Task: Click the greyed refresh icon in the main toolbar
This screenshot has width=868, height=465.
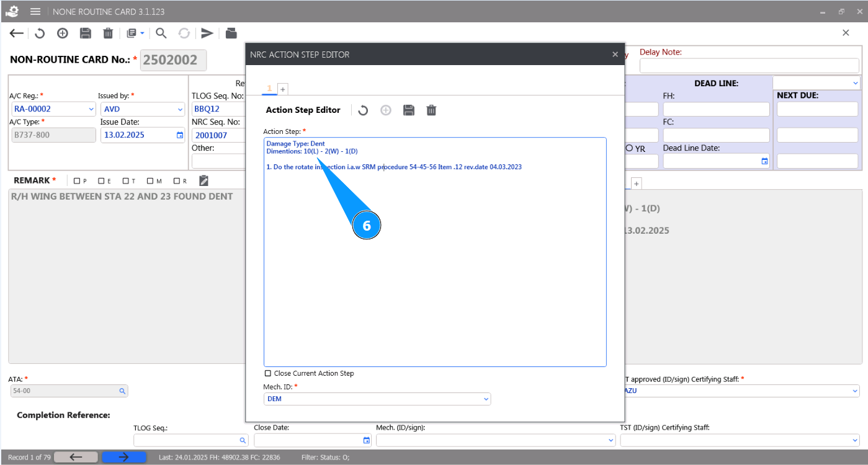Action: click(184, 33)
